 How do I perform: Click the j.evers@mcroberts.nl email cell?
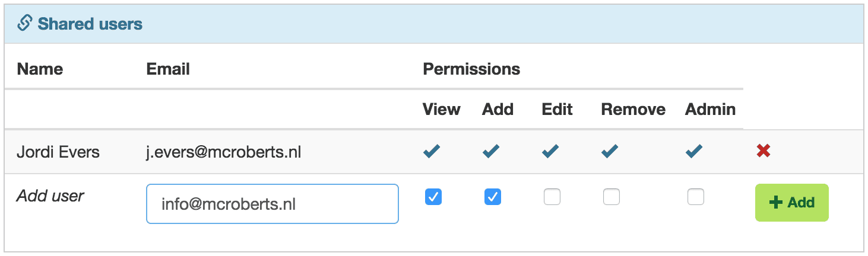click(224, 152)
